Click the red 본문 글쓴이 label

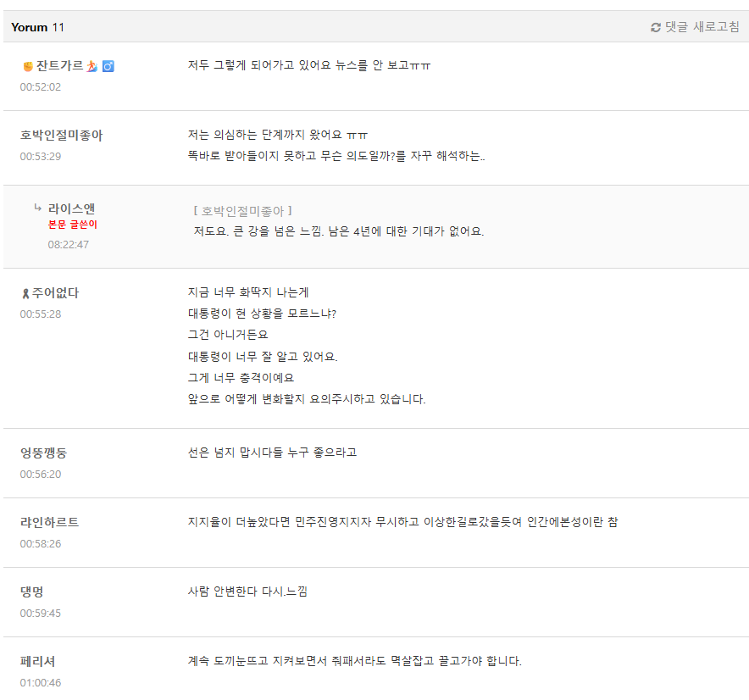click(x=73, y=225)
